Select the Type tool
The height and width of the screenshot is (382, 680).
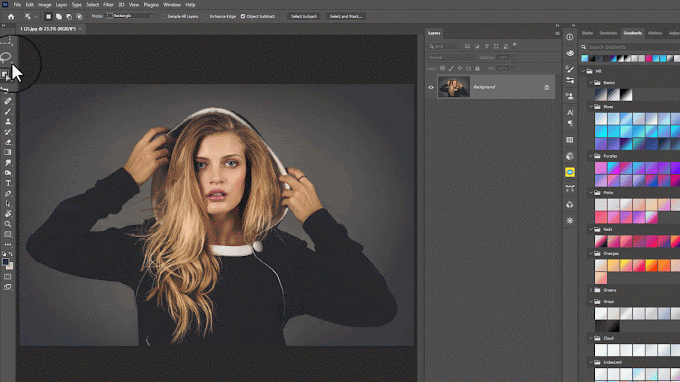click(8, 183)
